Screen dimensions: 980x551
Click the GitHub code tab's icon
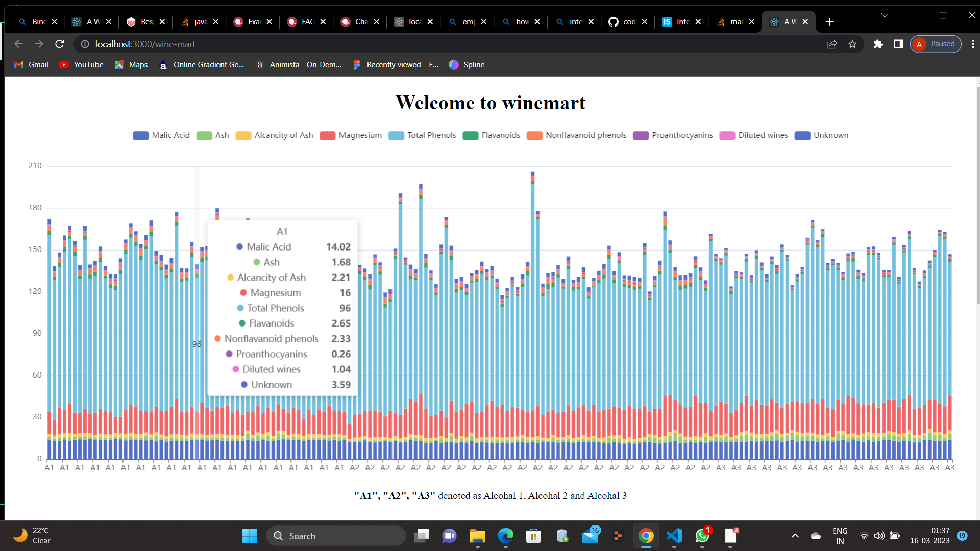pos(615,22)
